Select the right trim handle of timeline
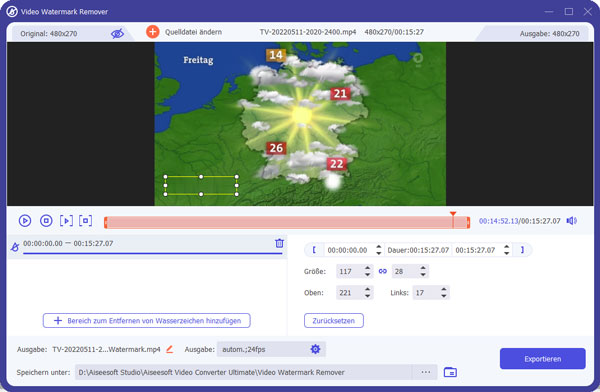This screenshot has width=600, height=392. [x=468, y=222]
